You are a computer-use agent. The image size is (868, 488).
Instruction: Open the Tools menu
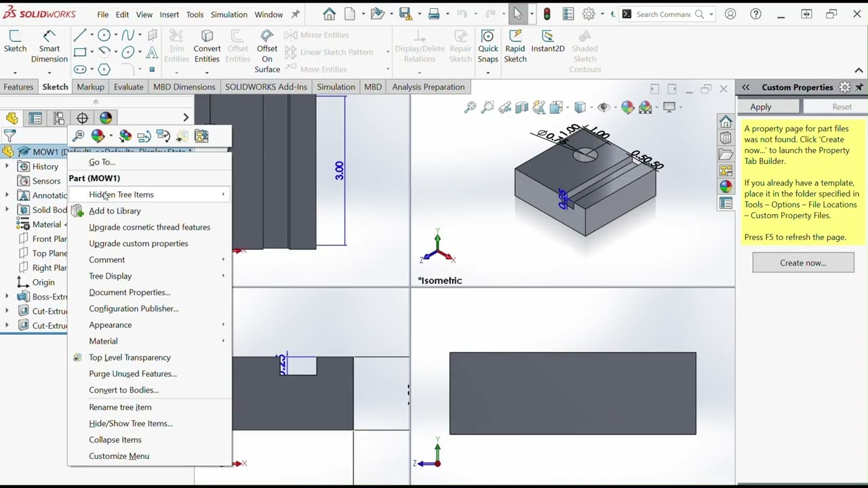(195, 14)
